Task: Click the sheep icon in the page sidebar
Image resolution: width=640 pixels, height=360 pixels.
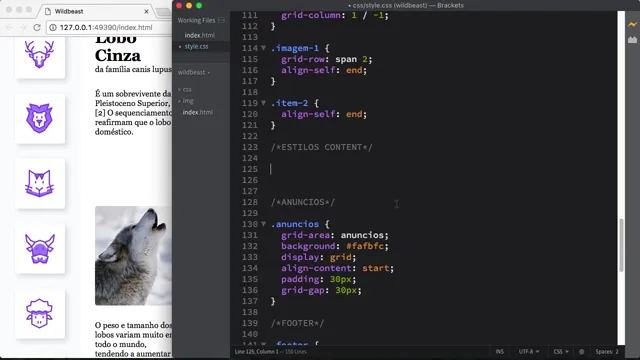Action: [x=40, y=313]
